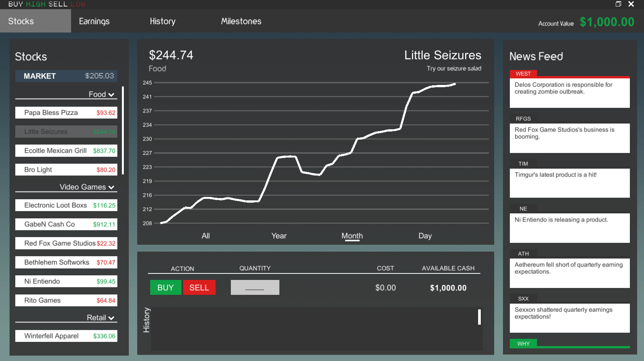The width and height of the screenshot is (644, 361).
Task: Select Papa Bless Pizza stock
Action: 66,113
